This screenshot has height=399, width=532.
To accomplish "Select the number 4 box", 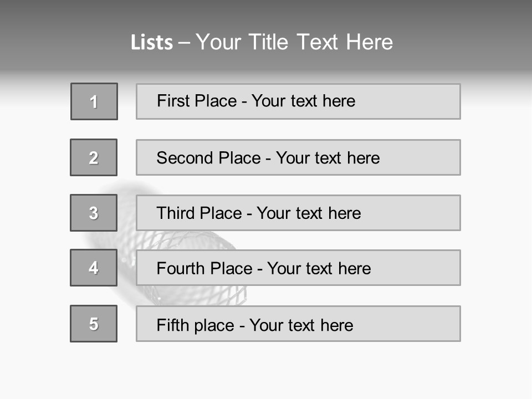I will pyautogui.click(x=94, y=268).
